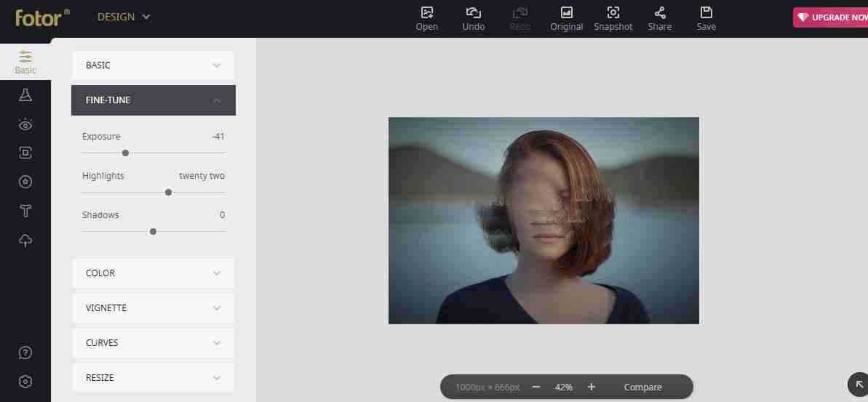Open the Beauty eye icon in the sidebar
The height and width of the screenshot is (402, 868).
coord(25,124)
